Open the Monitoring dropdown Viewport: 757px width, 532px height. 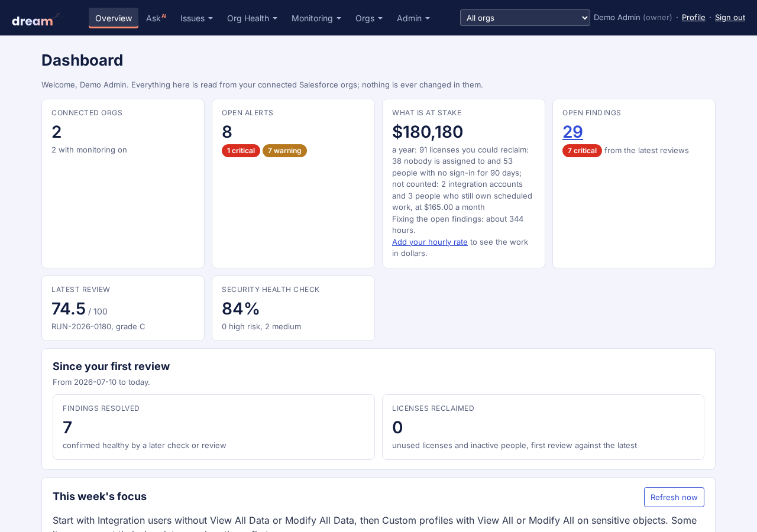coord(316,18)
